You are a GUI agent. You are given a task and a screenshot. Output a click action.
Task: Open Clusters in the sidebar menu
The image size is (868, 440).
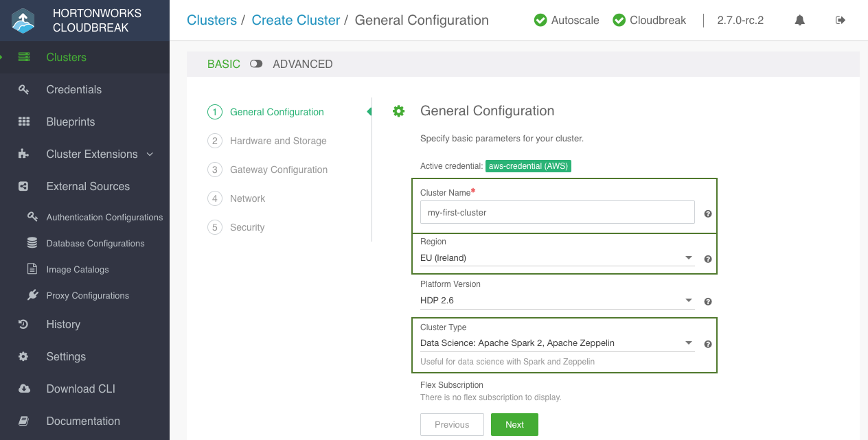coord(67,57)
